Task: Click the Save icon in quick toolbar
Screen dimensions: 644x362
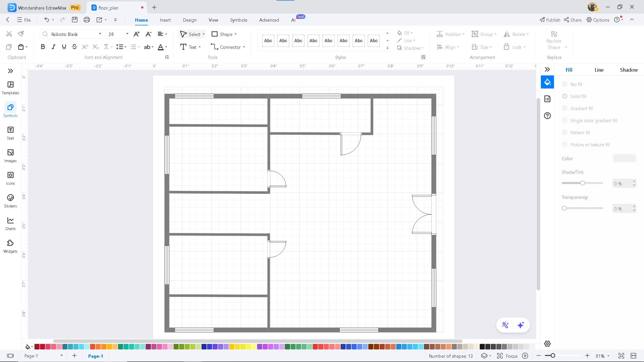Action: 74,20
